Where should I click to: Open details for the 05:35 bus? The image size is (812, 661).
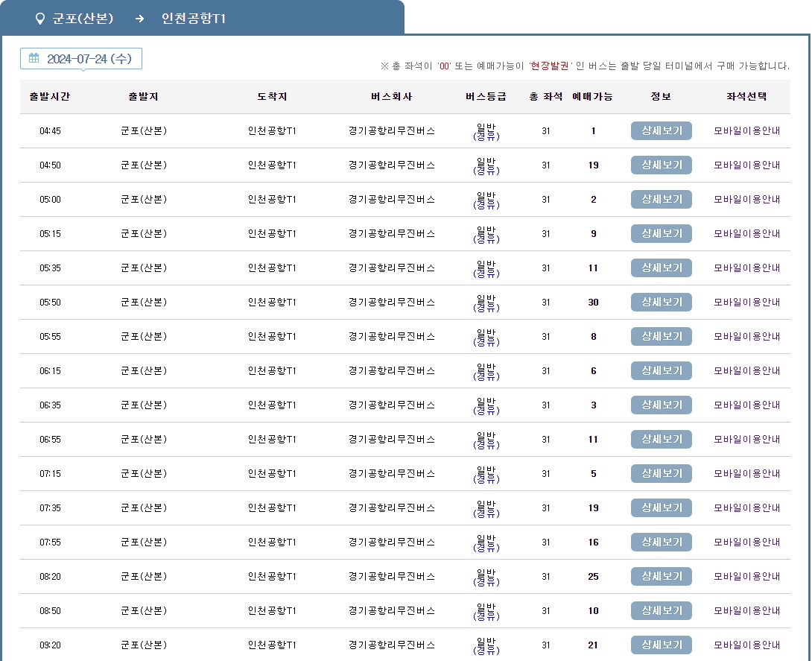[x=662, y=268]
